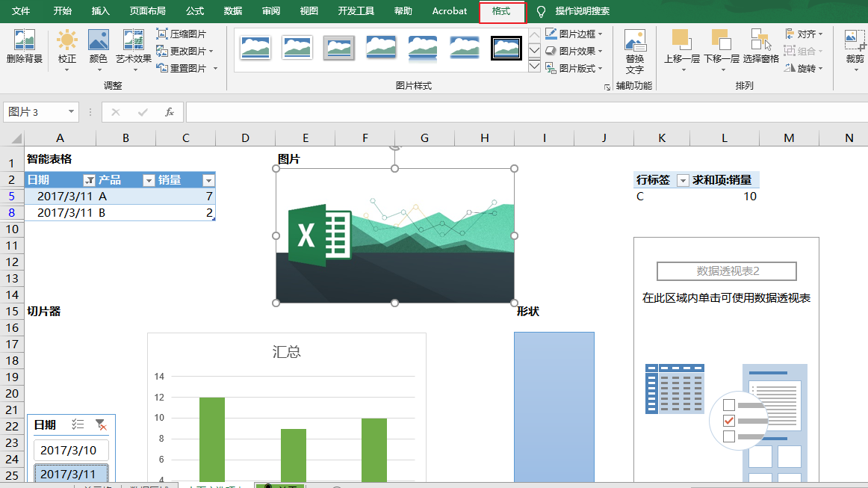Open the 文件 (File) tab
Screen dimensions: 868x488
pyautogui.click(x=21, y=11)
